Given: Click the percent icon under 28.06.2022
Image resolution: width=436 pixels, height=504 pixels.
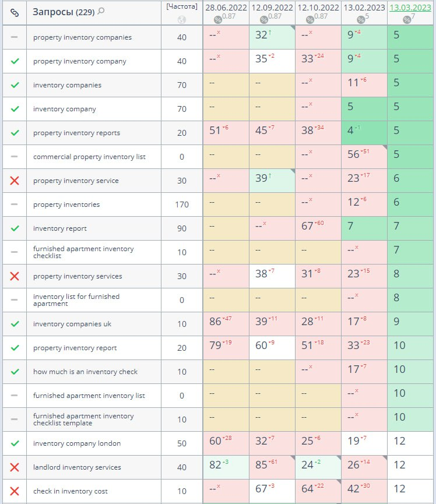Looking at the screenshot, I should 218,19.
